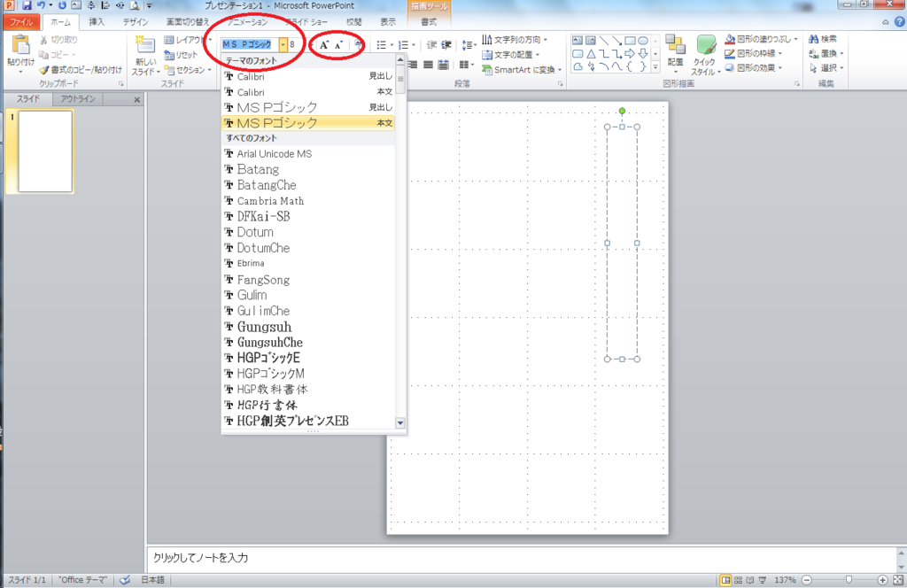The width and height of the screenshot is (907, 588).
Task: Switch to Slide Sorter view button
Action: point(738,579)
